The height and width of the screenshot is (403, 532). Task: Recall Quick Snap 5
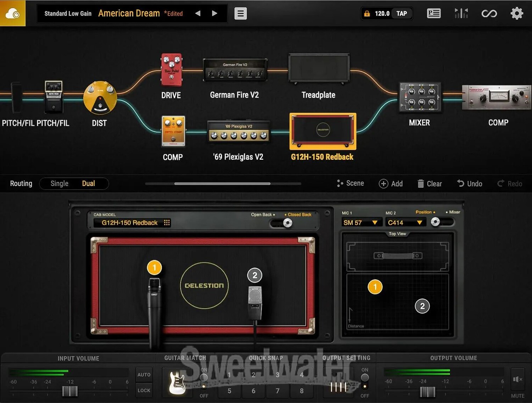point(229,391)
